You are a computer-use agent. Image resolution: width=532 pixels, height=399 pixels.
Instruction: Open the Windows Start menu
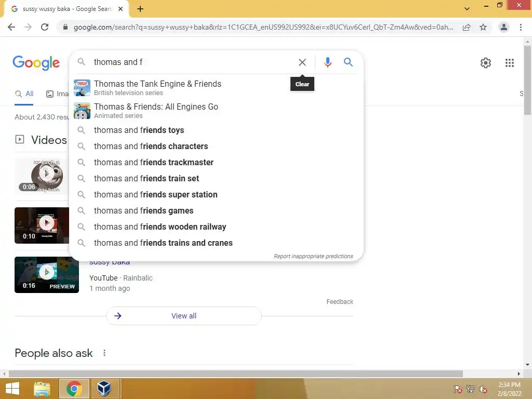[12, 389]
